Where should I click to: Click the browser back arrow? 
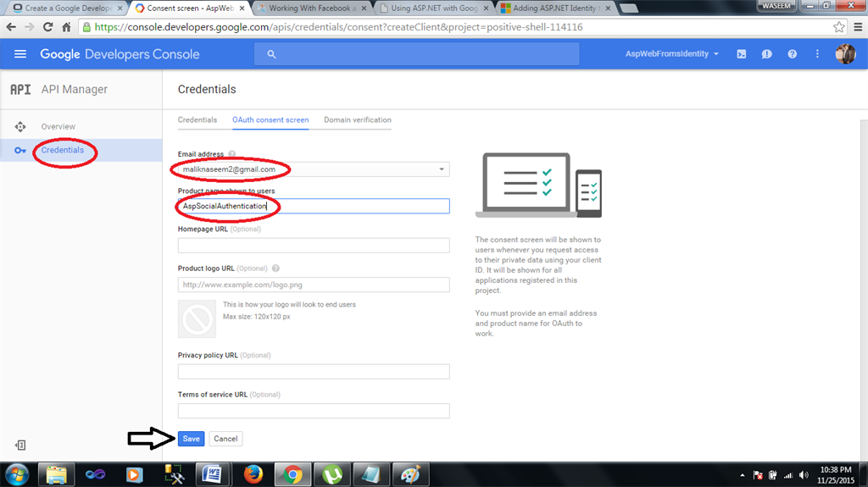point(11,26)
